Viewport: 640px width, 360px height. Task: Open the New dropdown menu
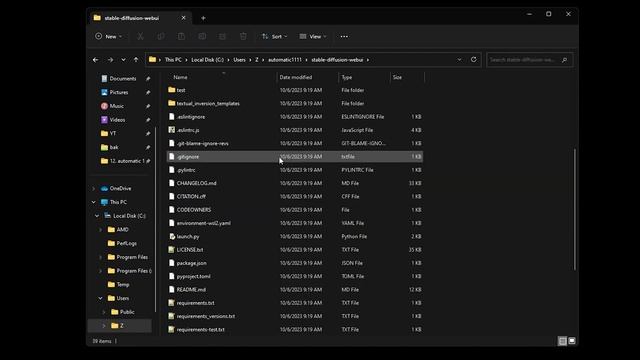pyautogui.click(x=109, y=36)
